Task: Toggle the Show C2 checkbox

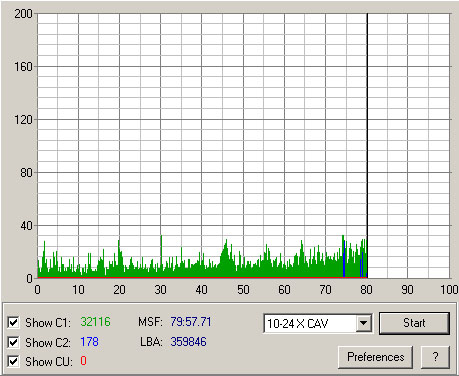Action: 13,342
